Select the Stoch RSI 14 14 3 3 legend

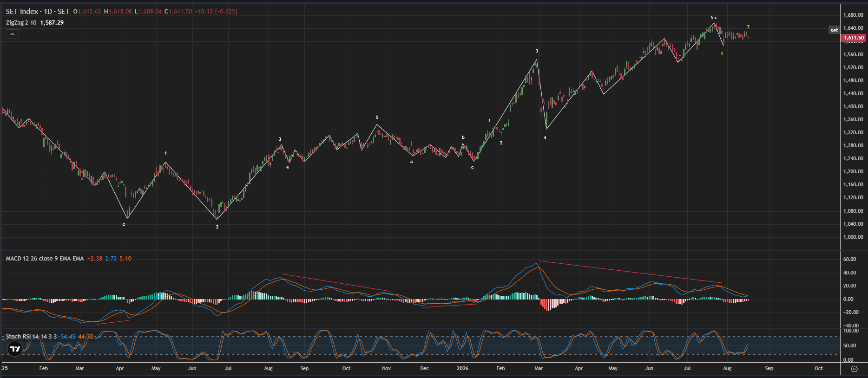(31, 336)
